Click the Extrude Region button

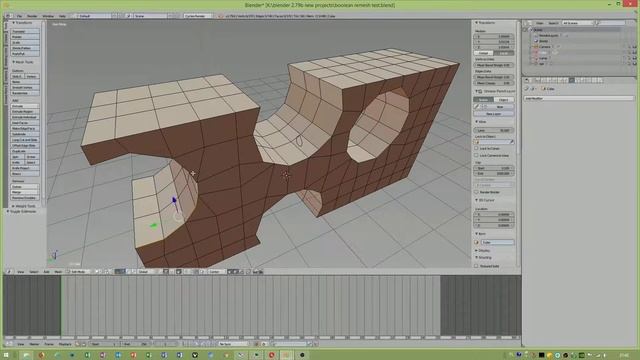25,111
